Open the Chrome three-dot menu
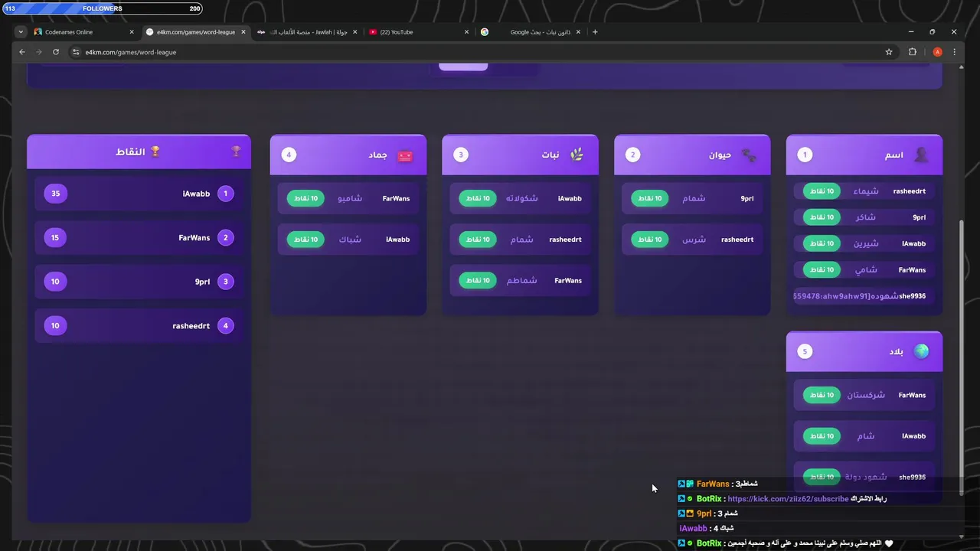 pyautogui.click(x=954, y=52)
